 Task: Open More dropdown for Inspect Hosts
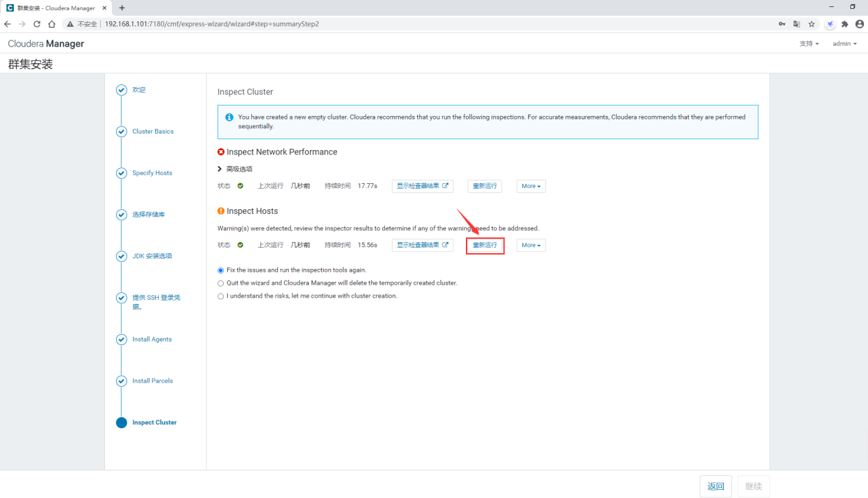click(x=531, y=245)
